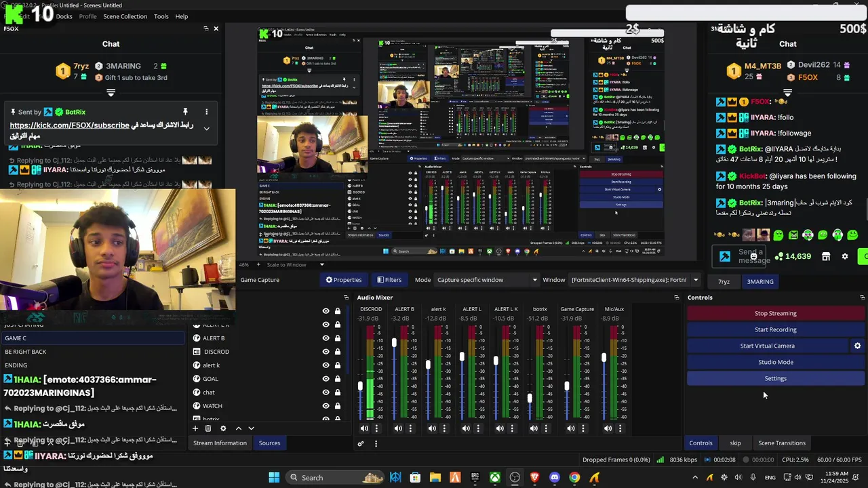Screen dimensions: 868x488
Task: Toggle lock on chat source
Action: click(337, 392)
